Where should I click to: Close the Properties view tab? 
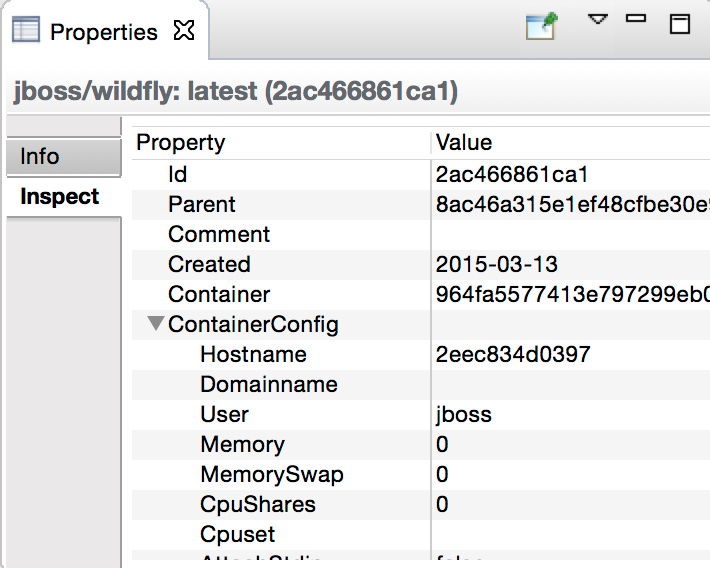[184, 31]
